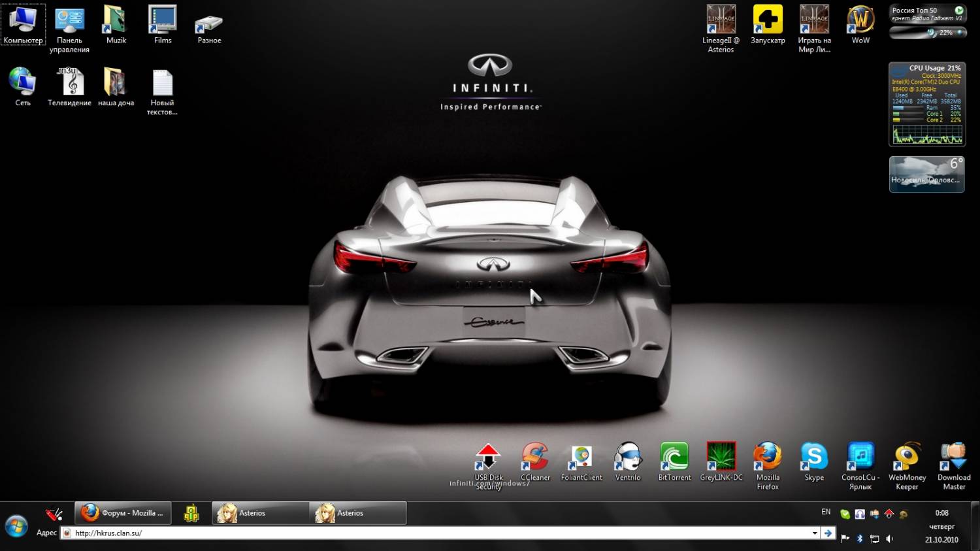Click the address bar Go arrow button
980x551 pixels.
[828, 533]
